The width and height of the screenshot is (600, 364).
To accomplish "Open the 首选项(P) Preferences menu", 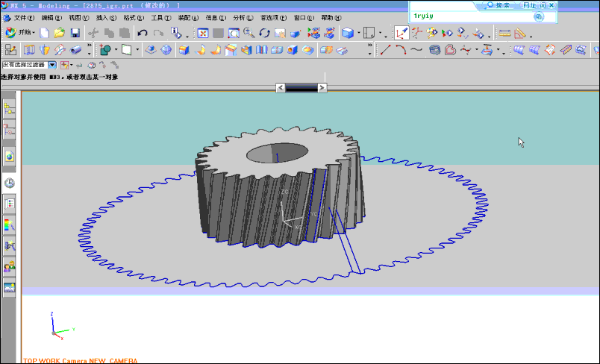I will click(273, 18).
